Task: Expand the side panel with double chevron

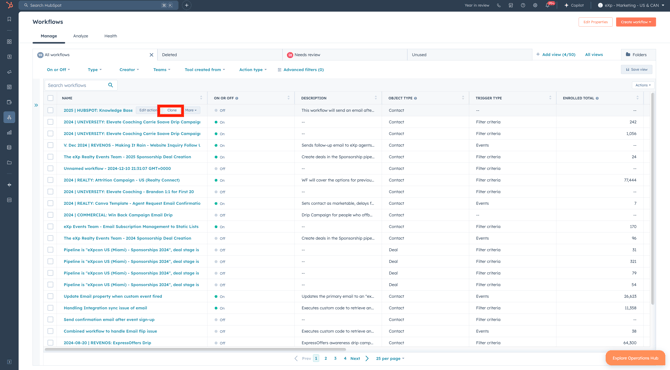Action: point(36,105)
